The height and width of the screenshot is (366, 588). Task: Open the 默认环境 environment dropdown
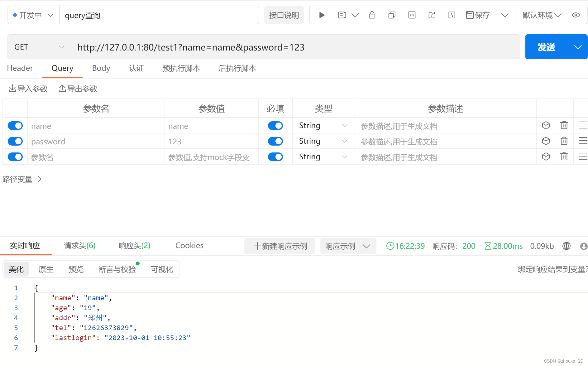[541, 15]
